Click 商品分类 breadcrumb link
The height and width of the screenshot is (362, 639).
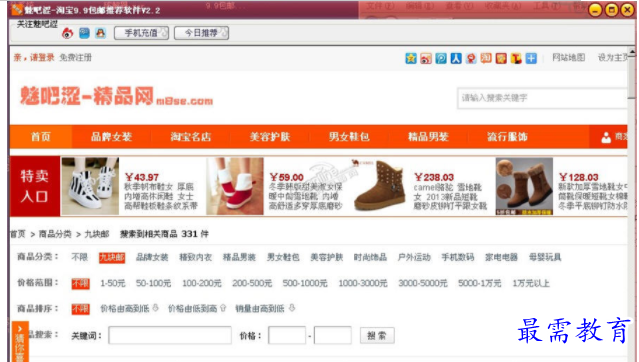(55, 234)
